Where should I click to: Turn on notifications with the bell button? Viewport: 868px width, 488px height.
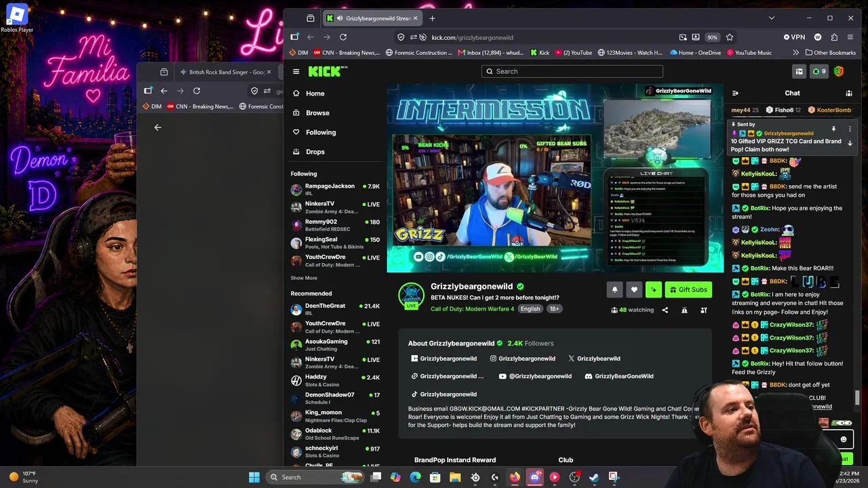tap(614, 289)
